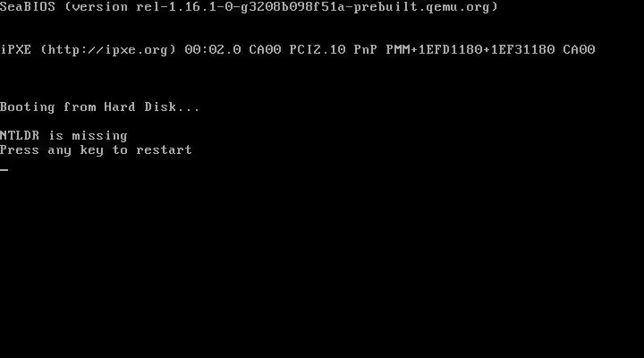The width and height of the screenshot is (644, 358).
Task: Click the blinking underscore text cursor
Action: 4,169
